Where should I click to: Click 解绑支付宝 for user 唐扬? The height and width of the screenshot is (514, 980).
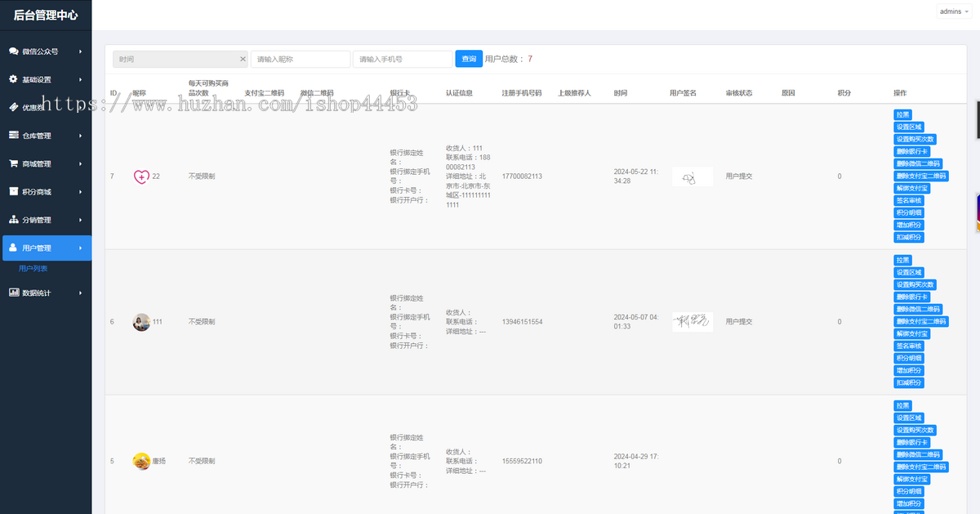coord(912,479)
